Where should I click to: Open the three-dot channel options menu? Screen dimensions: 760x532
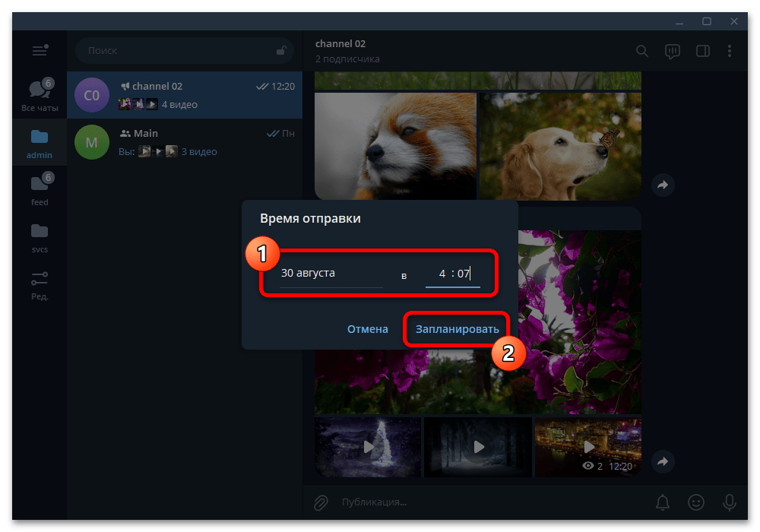point(730,51)
